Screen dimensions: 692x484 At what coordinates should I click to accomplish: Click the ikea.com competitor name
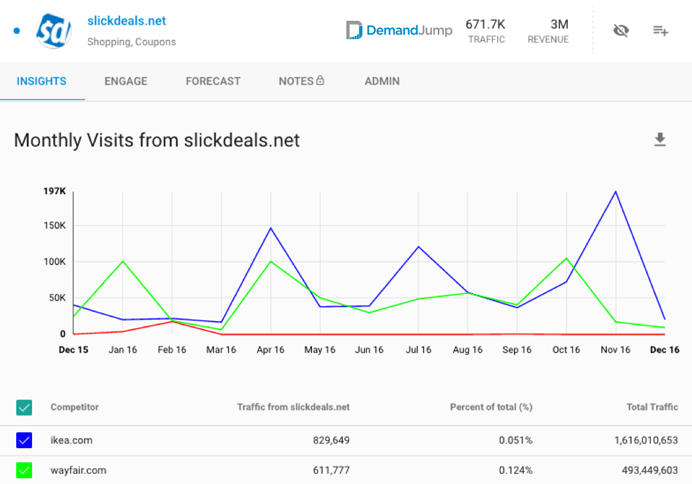point(71,440)
